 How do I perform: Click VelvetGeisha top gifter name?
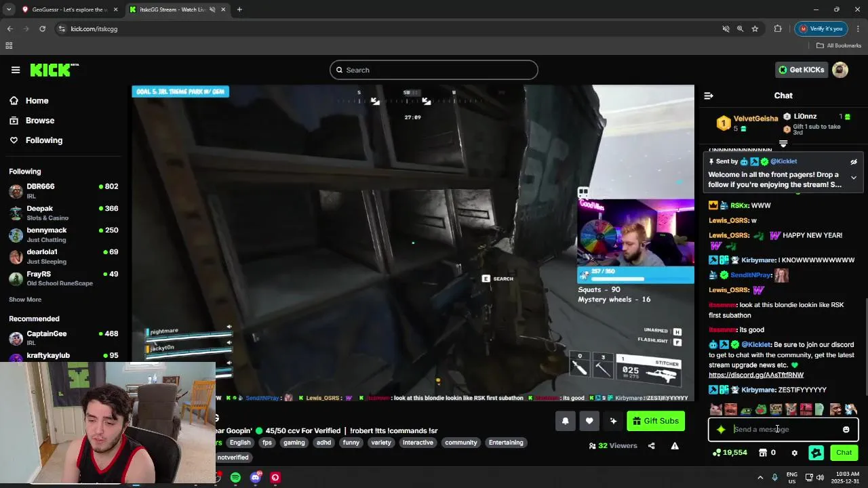[755, 119]
